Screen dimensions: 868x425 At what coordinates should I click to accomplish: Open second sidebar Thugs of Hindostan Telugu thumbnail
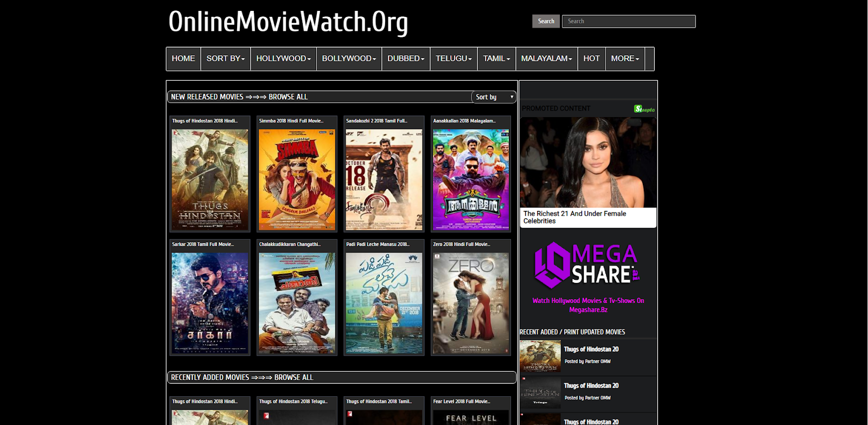pyautogui.click(x=540, y=392)
